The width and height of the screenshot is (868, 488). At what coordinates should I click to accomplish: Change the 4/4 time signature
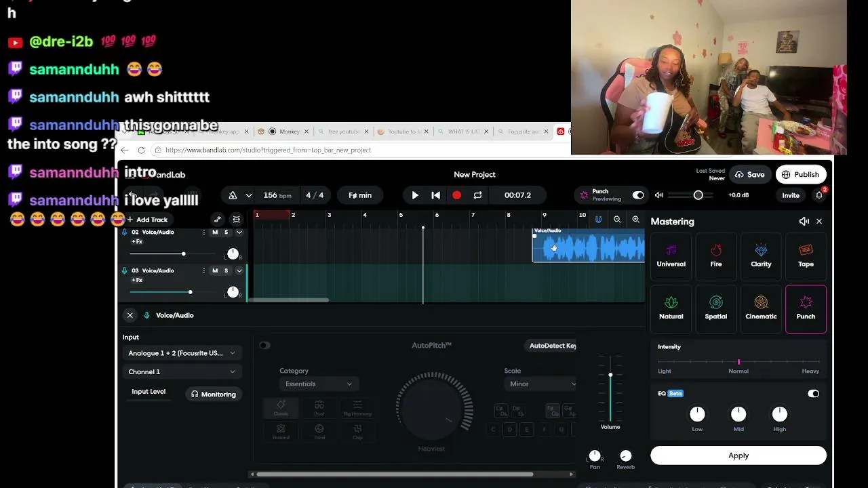[315, 195]
